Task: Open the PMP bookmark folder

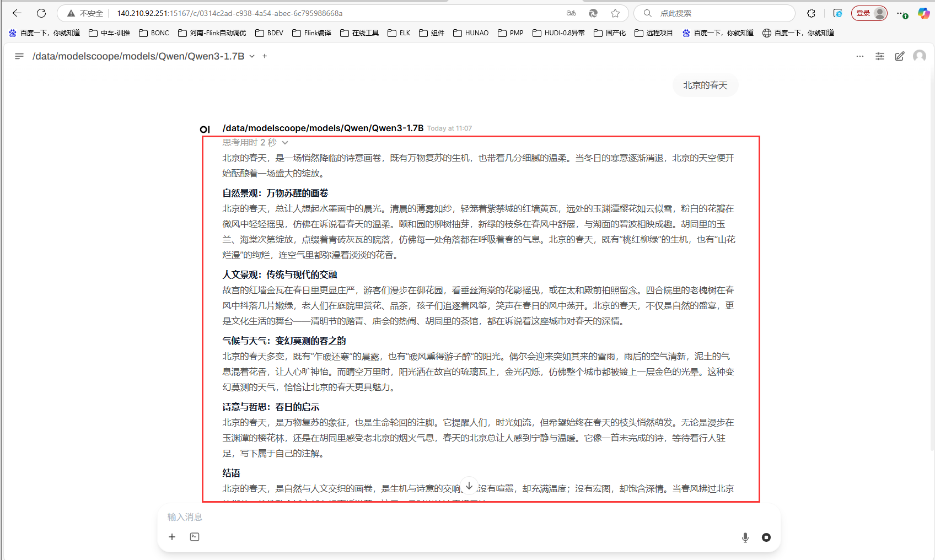Action: (x=511, y=33)
